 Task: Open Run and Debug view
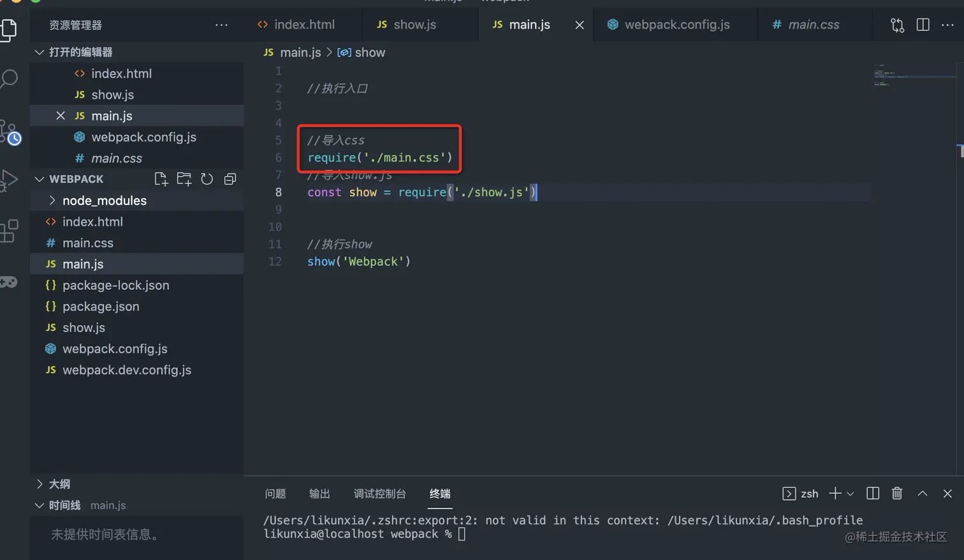[x=9, y=180]
